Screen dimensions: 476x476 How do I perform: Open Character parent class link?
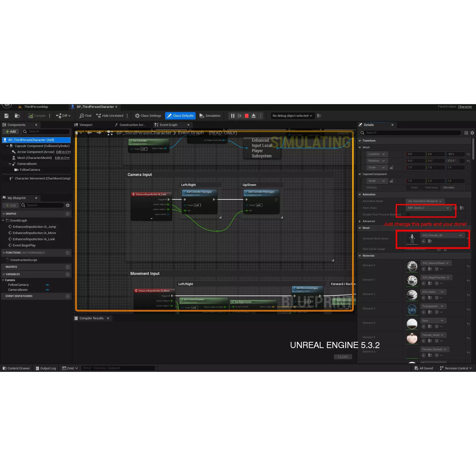click(x=465, y=107)
